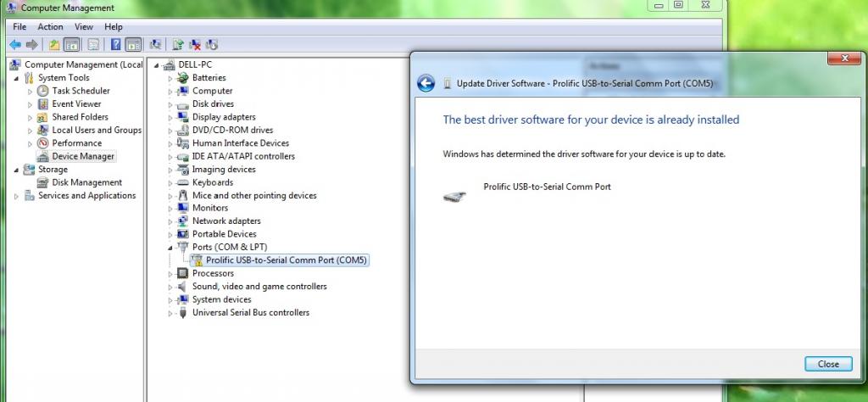This screenshot has width=868, height=402.
Task: Open the View menu
Action: pos(84,26)
